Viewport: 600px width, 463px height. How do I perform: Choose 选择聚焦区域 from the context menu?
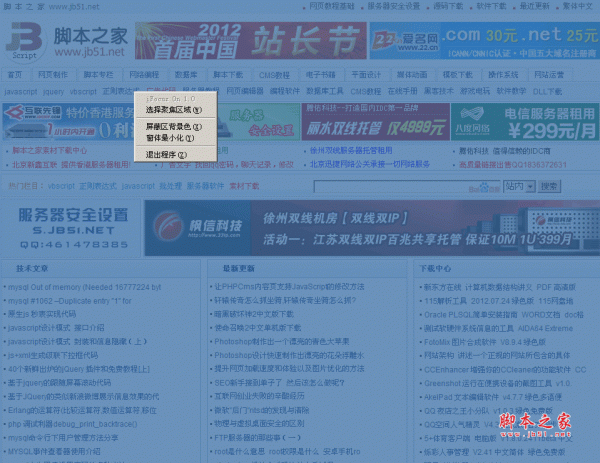175,110
